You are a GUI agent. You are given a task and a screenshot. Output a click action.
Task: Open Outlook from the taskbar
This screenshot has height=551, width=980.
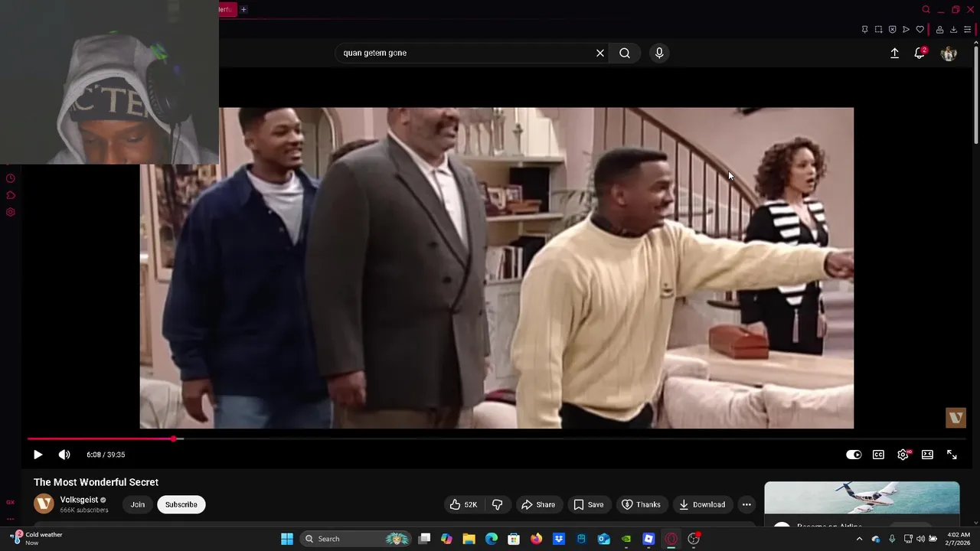(603, 539)
